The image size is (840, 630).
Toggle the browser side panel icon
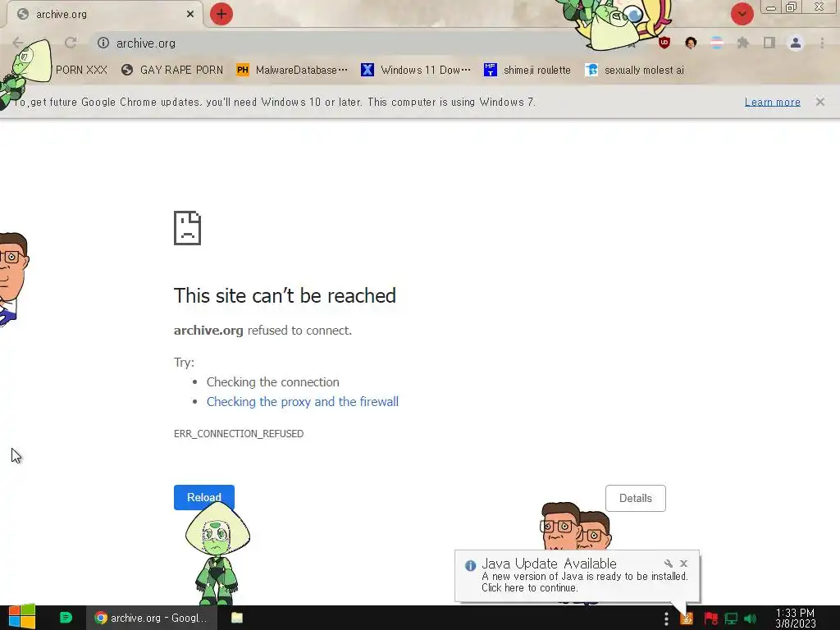click(x=769, y=43)
